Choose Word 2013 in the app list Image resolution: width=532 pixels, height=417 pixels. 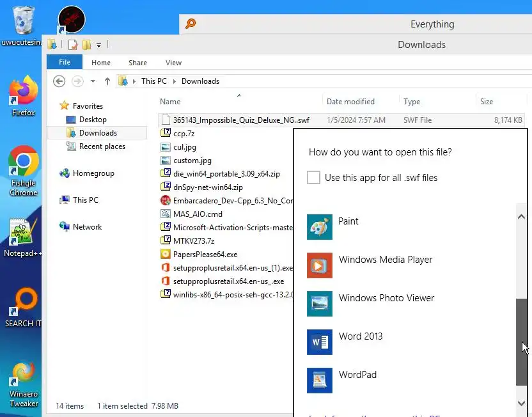[x=410, y=342]
